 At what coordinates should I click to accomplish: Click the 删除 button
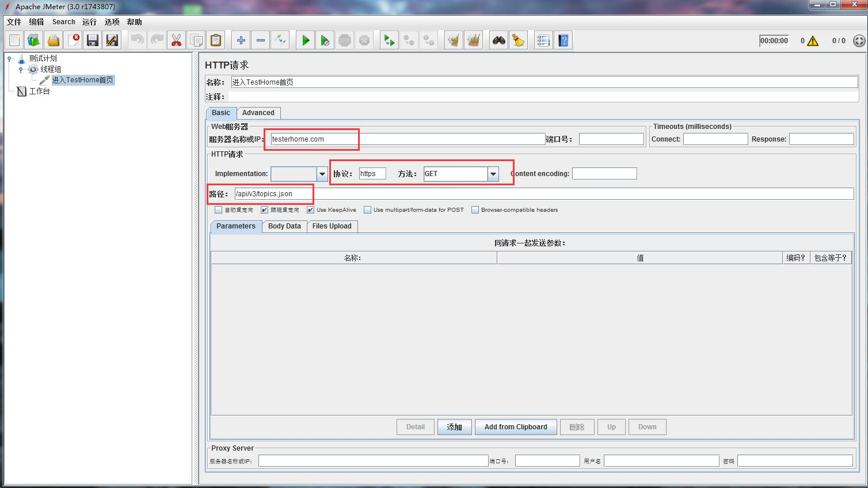(x=577, y=427)
